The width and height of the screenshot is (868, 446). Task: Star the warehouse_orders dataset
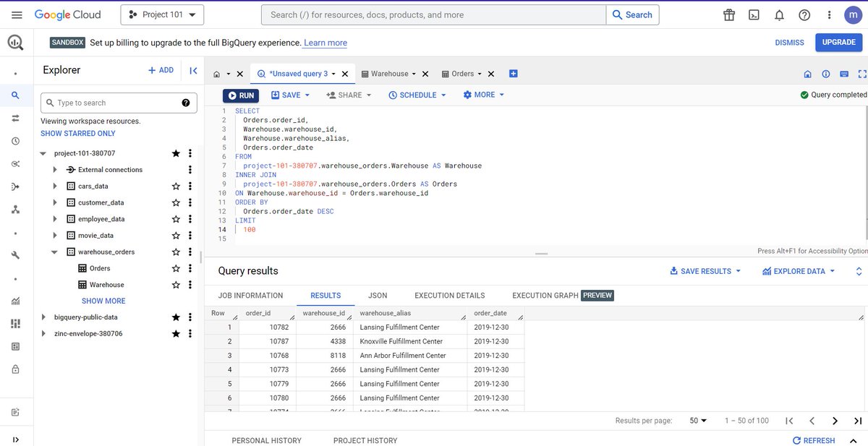click(176, 252)
